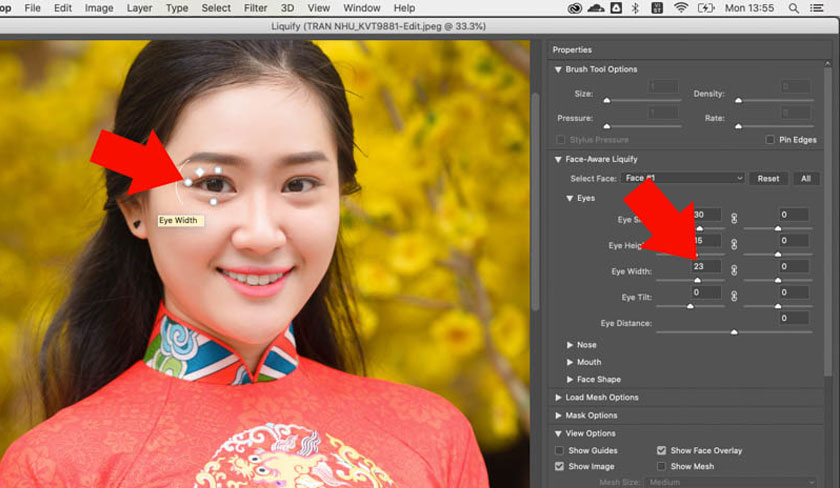Collapse the Brush Tool Options section
This screenshot has width=840, height=488.
[558, 70]
